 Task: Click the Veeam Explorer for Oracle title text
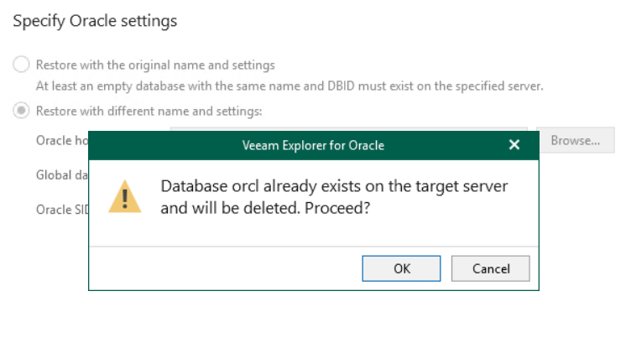[x=313, y=145]
